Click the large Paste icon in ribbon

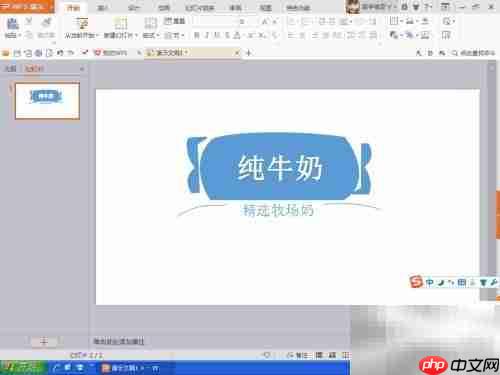coord(13,24)
